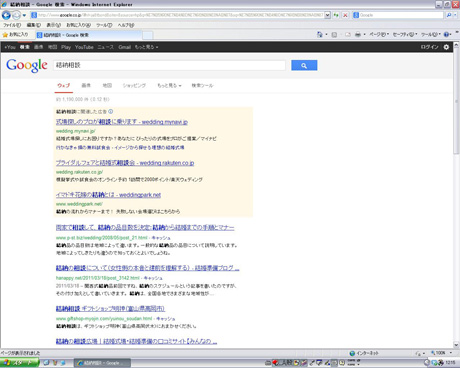This screenshot has width=460, height=368.
Task: Expand the Print options dropdown arrow
Action: tap(364, 34)
